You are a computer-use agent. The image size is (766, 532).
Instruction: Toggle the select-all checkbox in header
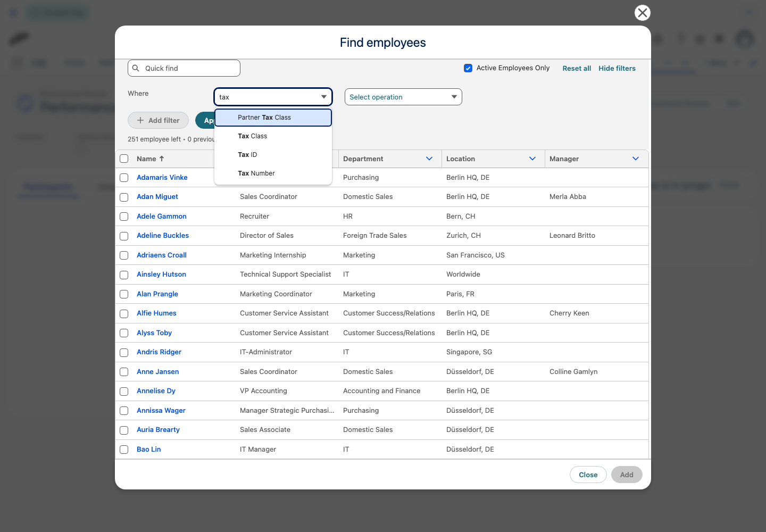point(124,159)
